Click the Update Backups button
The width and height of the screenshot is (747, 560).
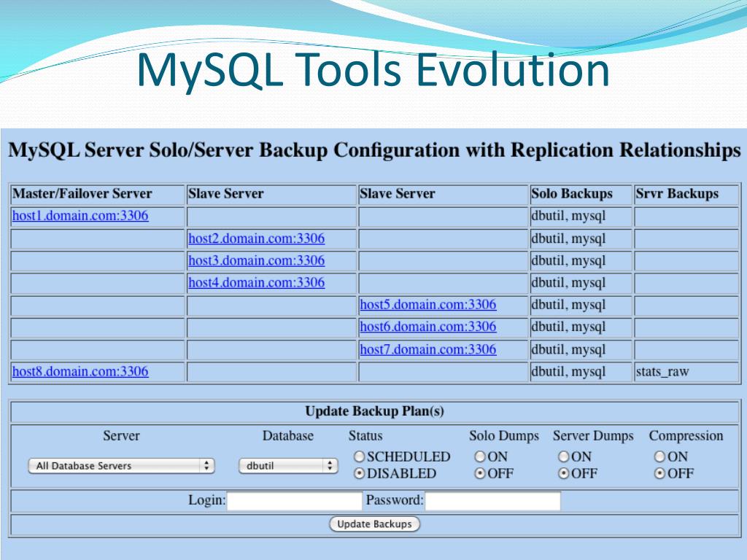374,524
